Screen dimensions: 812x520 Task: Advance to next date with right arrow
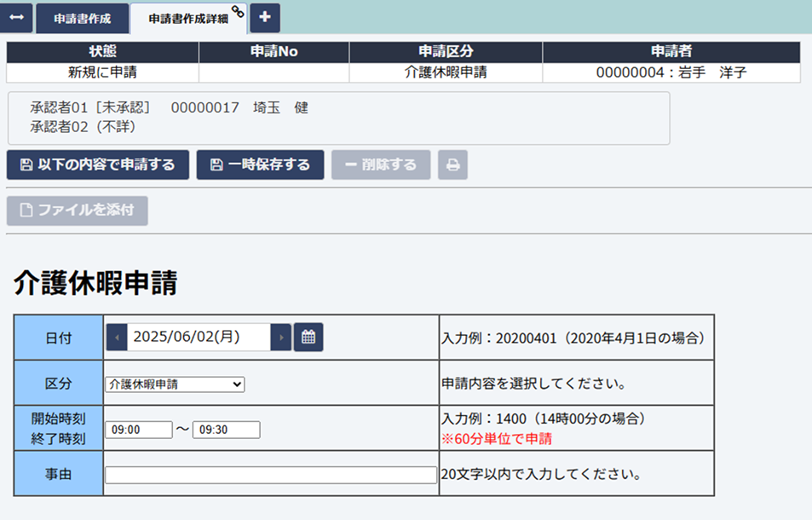point(280,337)
